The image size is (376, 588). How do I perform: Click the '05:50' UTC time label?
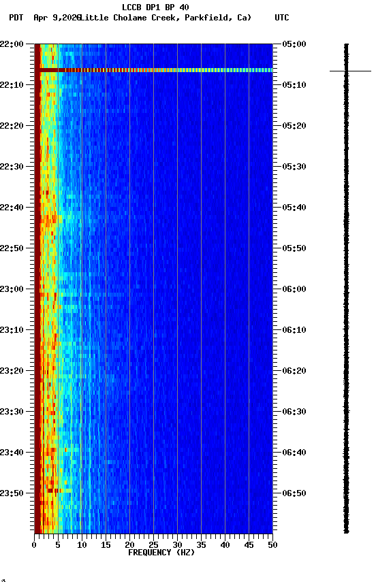pyautogui.click(x=294, y=248)
